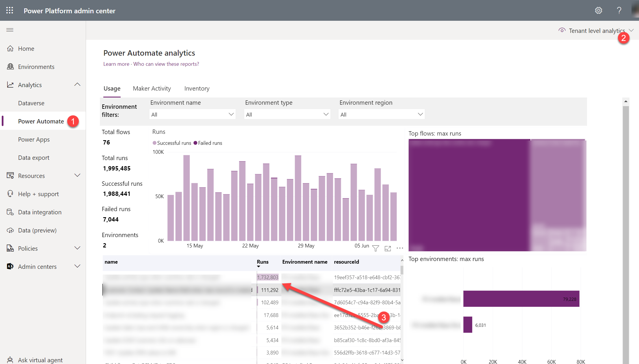Expand the Resources navigation section
The image size is (639, 364).
[x=77, y=175]
